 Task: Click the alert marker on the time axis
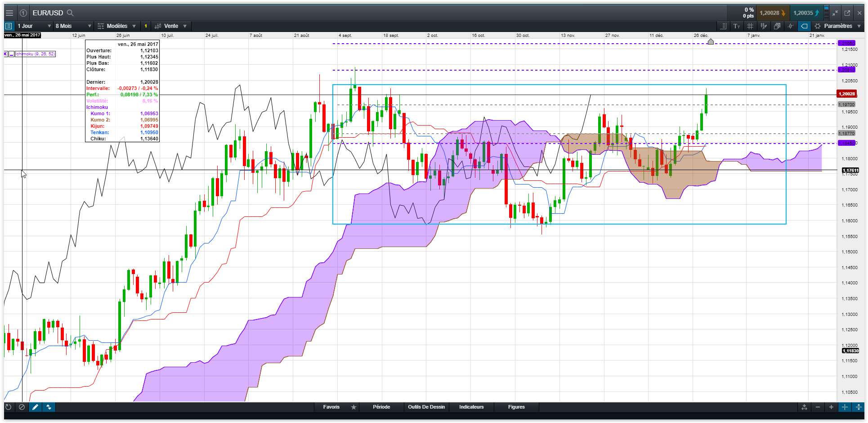[x=711, y=41]
